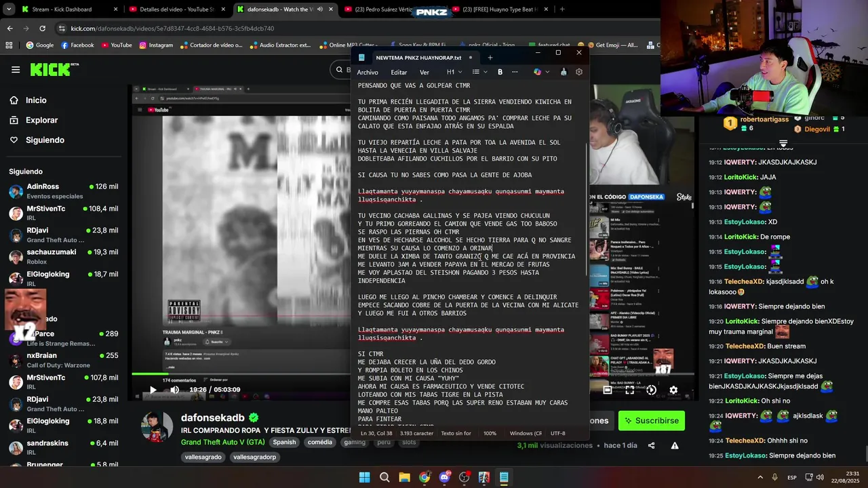Open Explorar in Kick sidebar

tap(41, 120)
